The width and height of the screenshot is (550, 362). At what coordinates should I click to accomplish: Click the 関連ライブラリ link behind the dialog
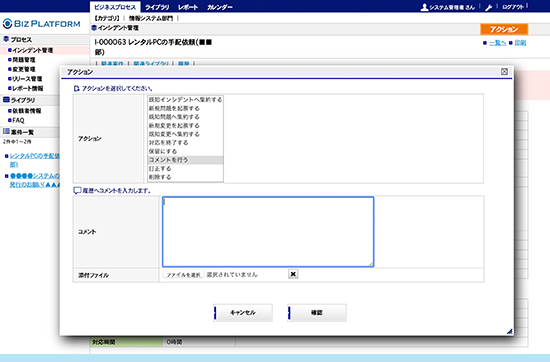151,63
